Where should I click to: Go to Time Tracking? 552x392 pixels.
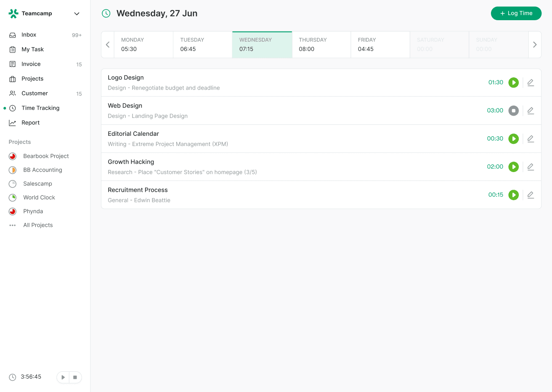(x=40, y=108)
